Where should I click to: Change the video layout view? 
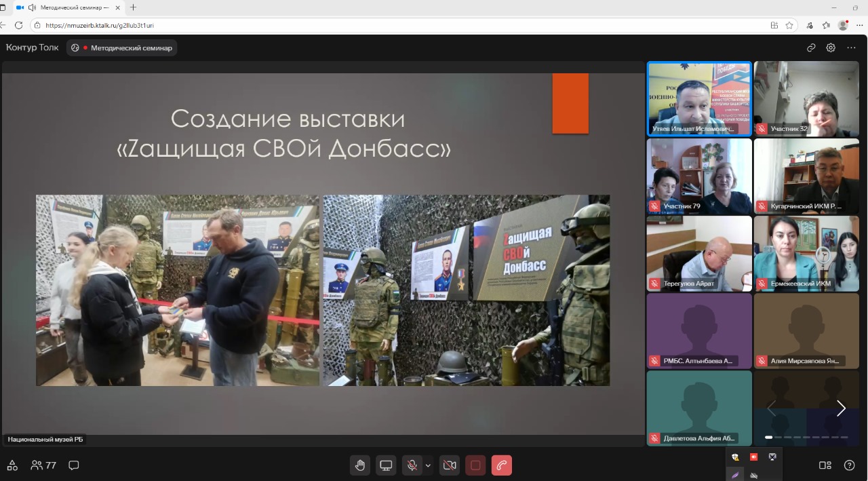[825, 465]
